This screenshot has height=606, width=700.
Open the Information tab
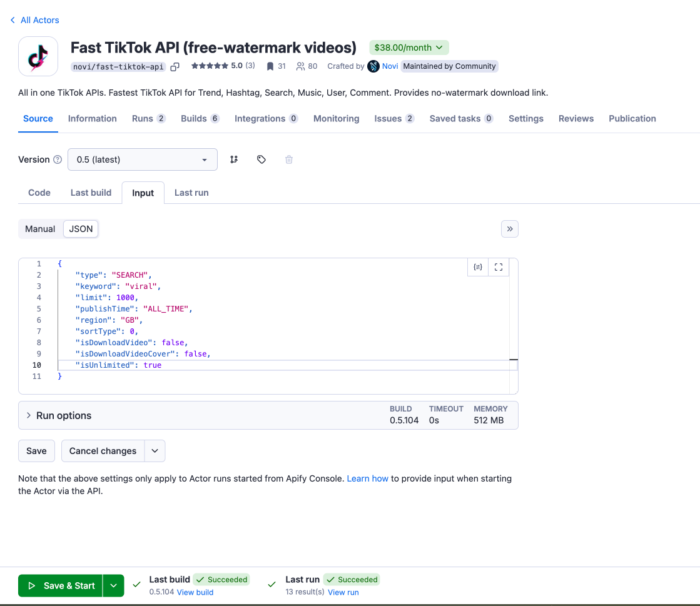92,118
